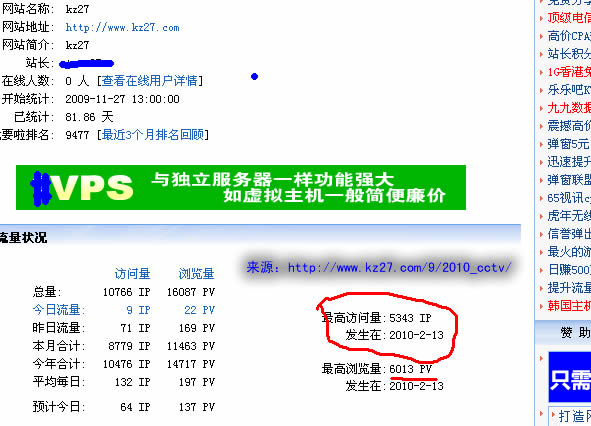Click the arrow bullet beside 提升流量
The image size is (591, 426).
click(542, 288)
